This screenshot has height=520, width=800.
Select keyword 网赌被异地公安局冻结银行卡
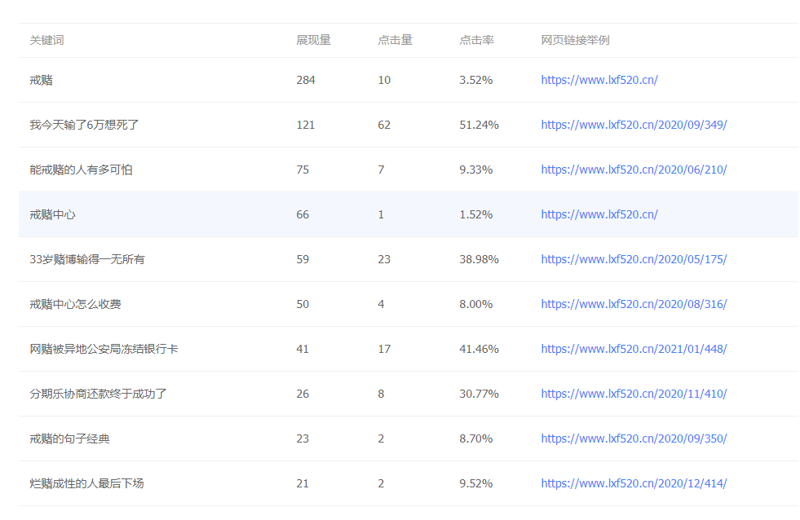(x=104, y=349)
